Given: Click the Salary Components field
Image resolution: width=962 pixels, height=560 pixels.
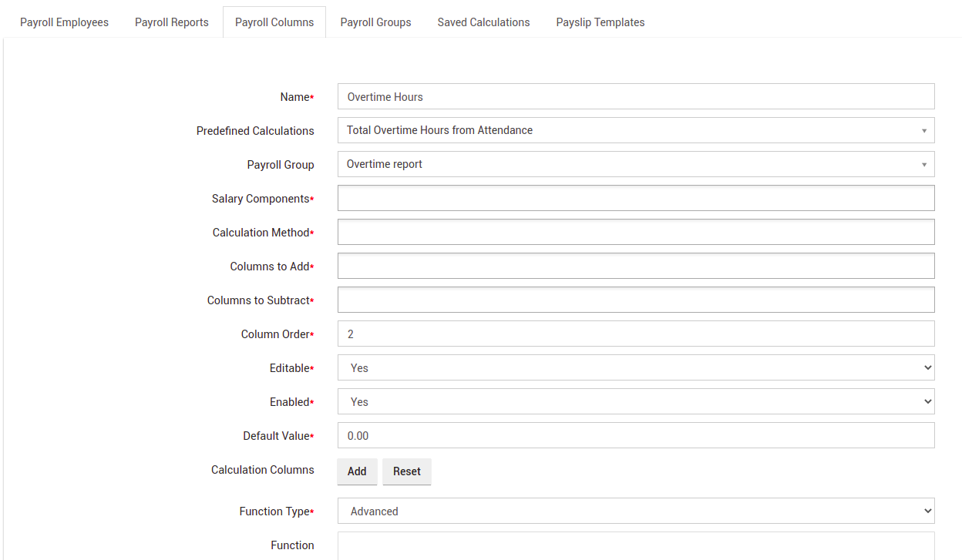Looking at the screenshot, I should (636, 198).
